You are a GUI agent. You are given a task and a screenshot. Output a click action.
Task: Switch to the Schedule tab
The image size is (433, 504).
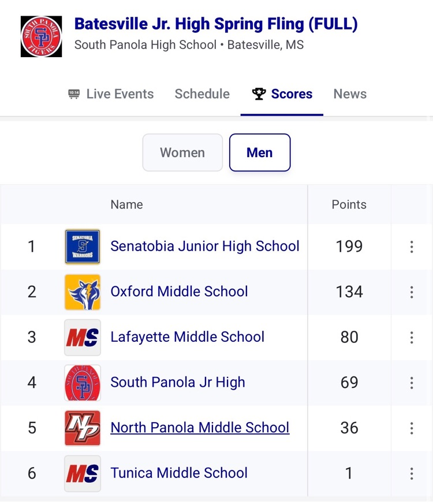click(202, 94)
